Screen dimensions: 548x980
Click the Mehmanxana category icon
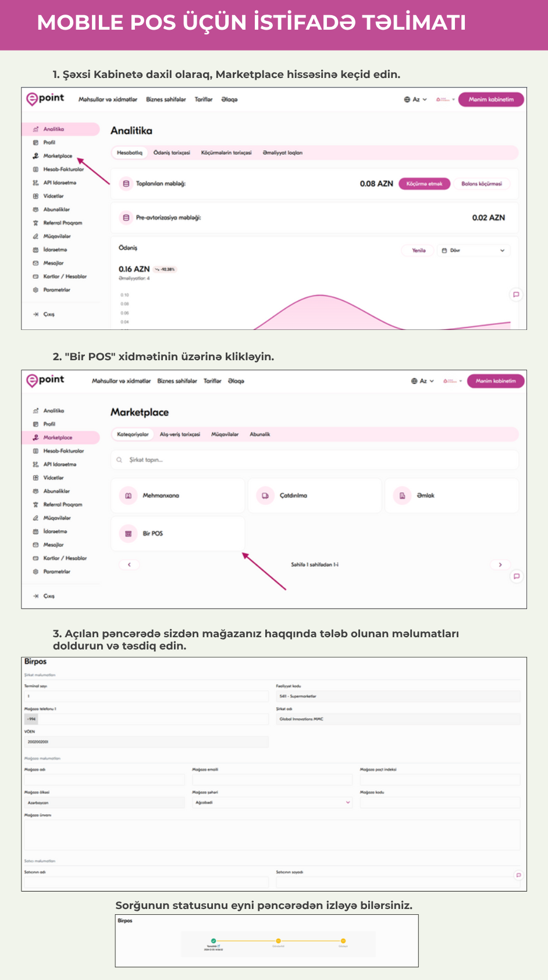coord(129,496)
